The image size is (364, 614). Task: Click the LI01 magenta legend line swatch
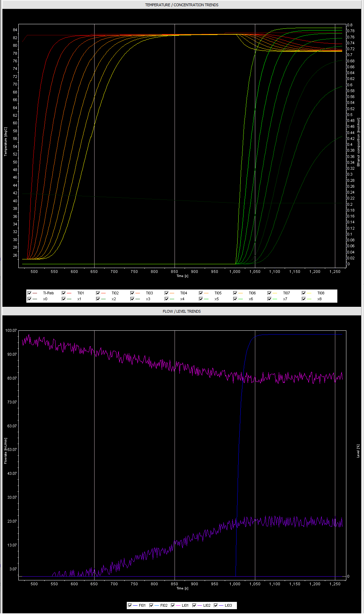178,605
